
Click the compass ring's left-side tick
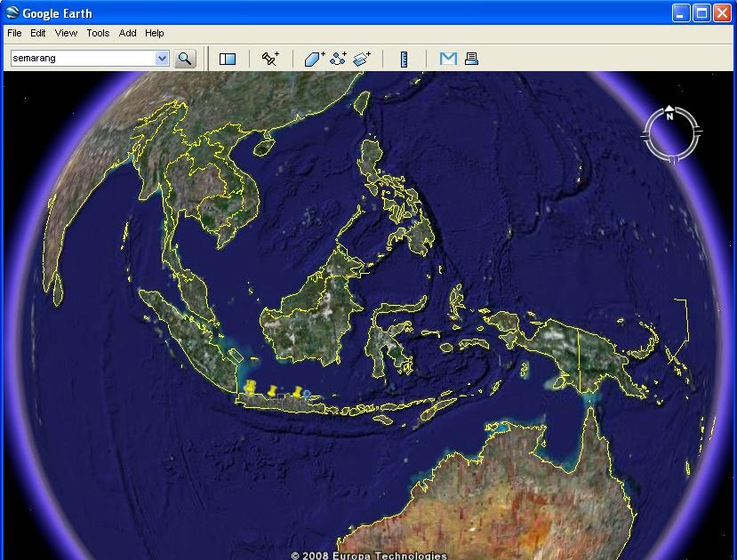tap(645, 137)
